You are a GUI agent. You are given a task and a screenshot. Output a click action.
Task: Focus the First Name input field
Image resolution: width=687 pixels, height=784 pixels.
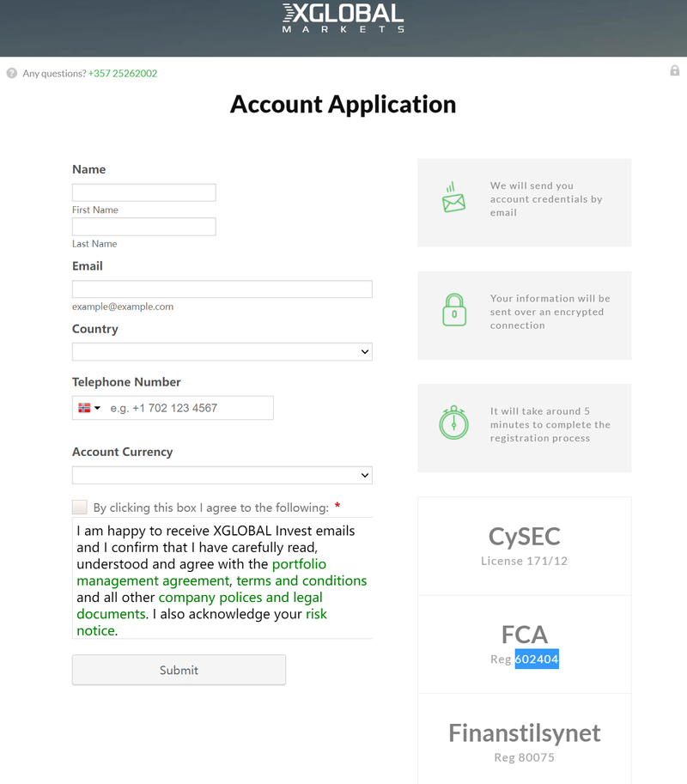(x=144, y=192)
